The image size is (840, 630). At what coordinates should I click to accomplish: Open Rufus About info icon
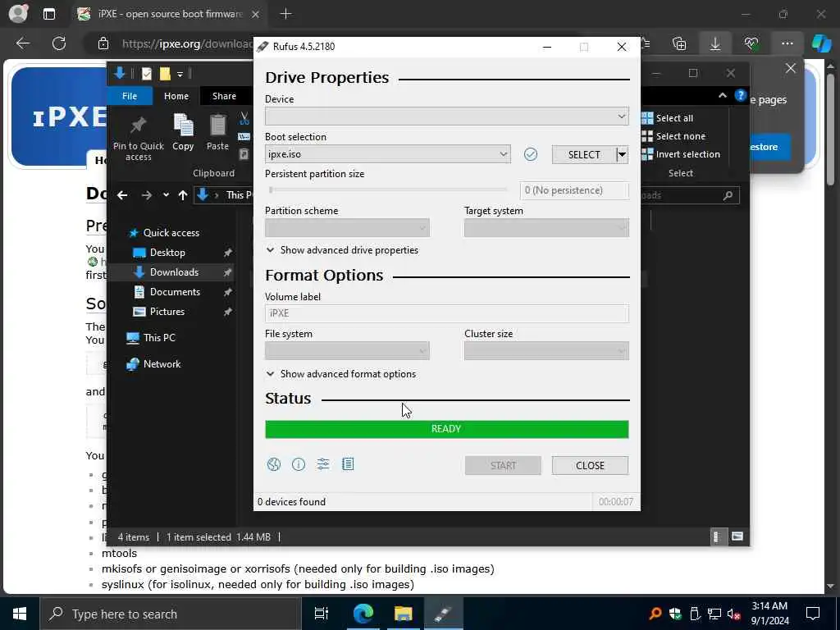tap(299, 464)
